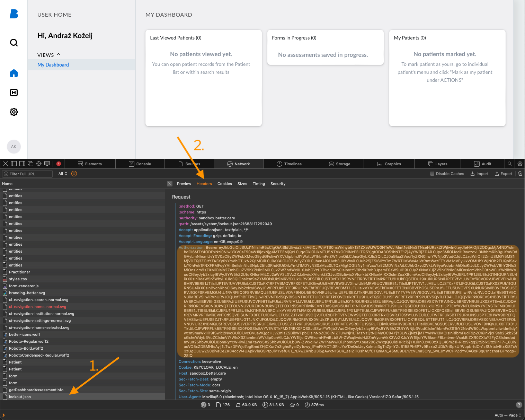
Task: Open Auto — Page context dropdown
Action: (x=508, y=415)
